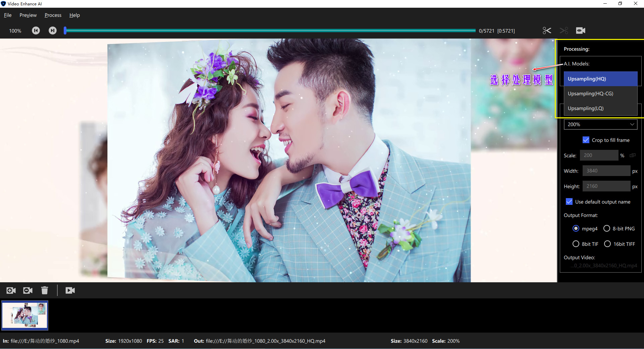Jump to previous frame button
Screen dimensions: 644x349
[x=36, y=31]
